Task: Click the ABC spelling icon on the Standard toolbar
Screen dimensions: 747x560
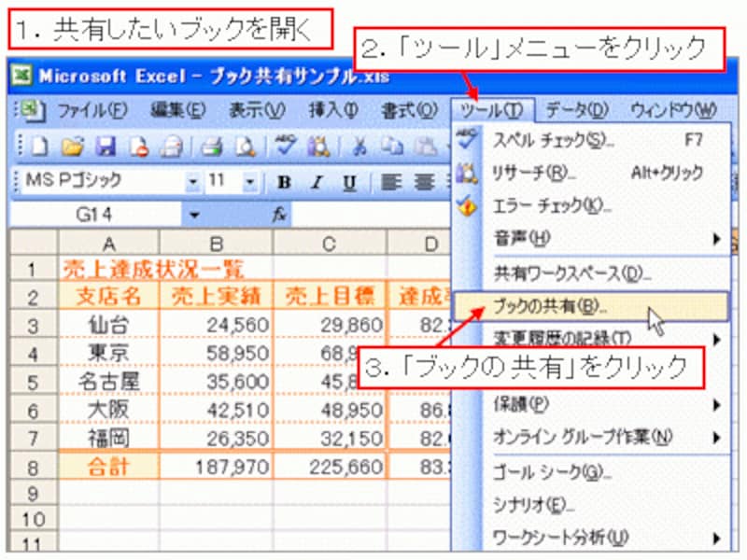Action: [x=286, y=146]
